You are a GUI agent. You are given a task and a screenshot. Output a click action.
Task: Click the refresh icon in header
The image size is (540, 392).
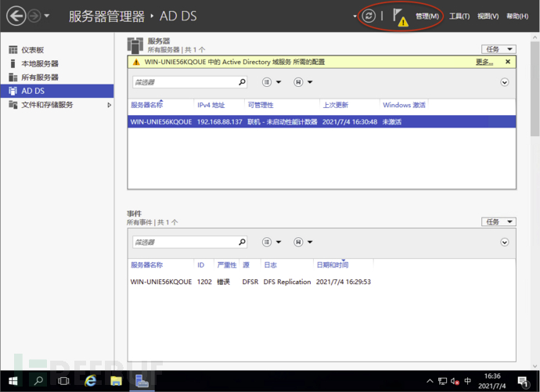369,16
